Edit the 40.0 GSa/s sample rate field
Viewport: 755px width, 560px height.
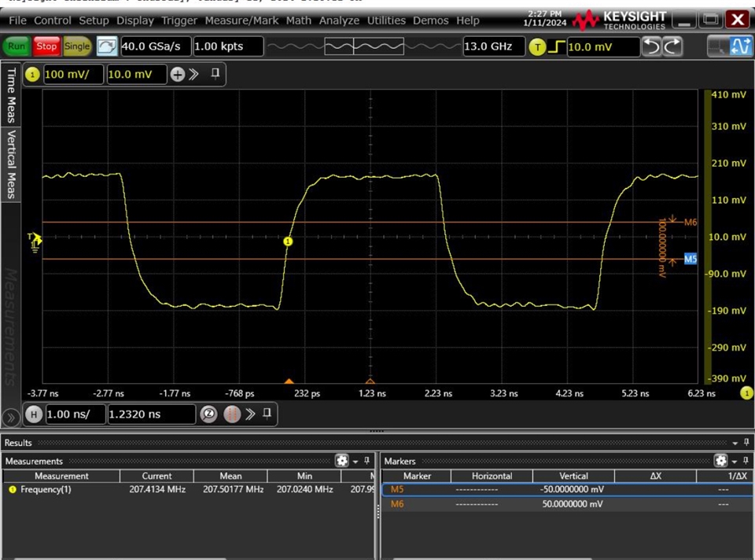pos(156,46)
